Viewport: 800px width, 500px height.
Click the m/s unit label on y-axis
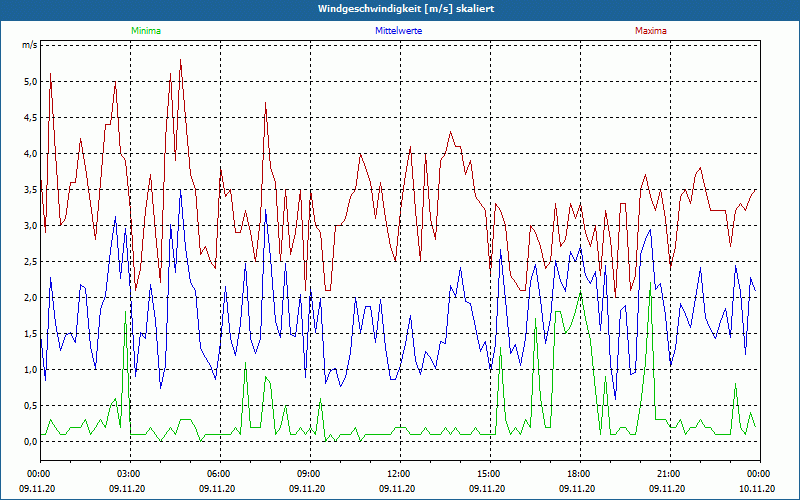(x=30, y=45)
